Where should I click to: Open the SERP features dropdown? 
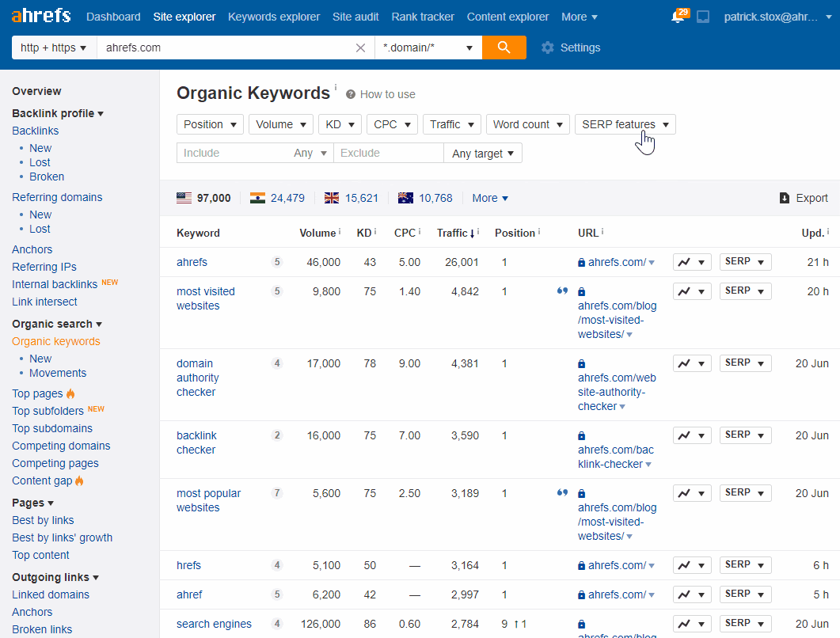pyautogui.click(x=625, y=124)
